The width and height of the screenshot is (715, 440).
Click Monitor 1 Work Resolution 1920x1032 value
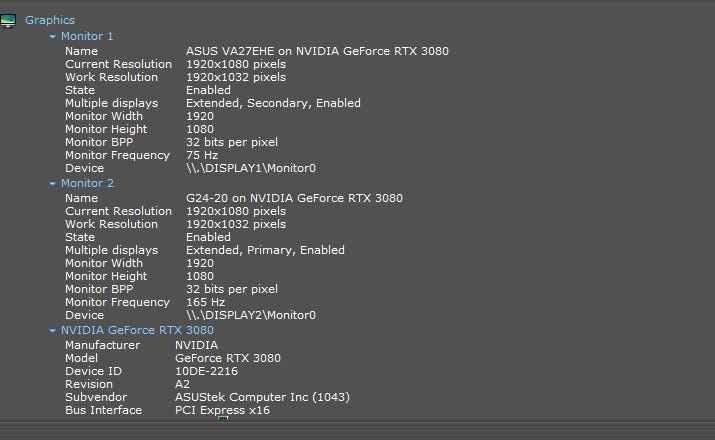tap(236, 77)
